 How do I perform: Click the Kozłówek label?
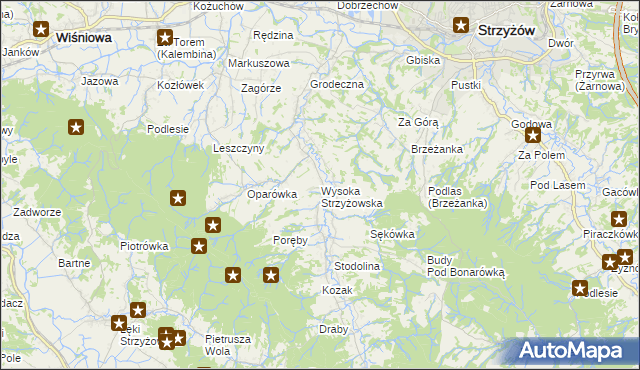point(180,85)
